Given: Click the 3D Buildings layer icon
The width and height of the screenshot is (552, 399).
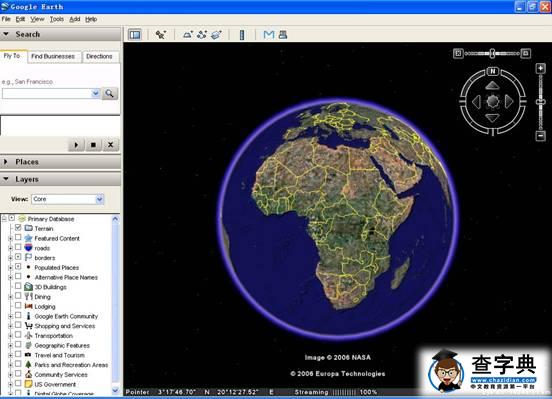Looking at the screenshot, I should coord(29,287).
